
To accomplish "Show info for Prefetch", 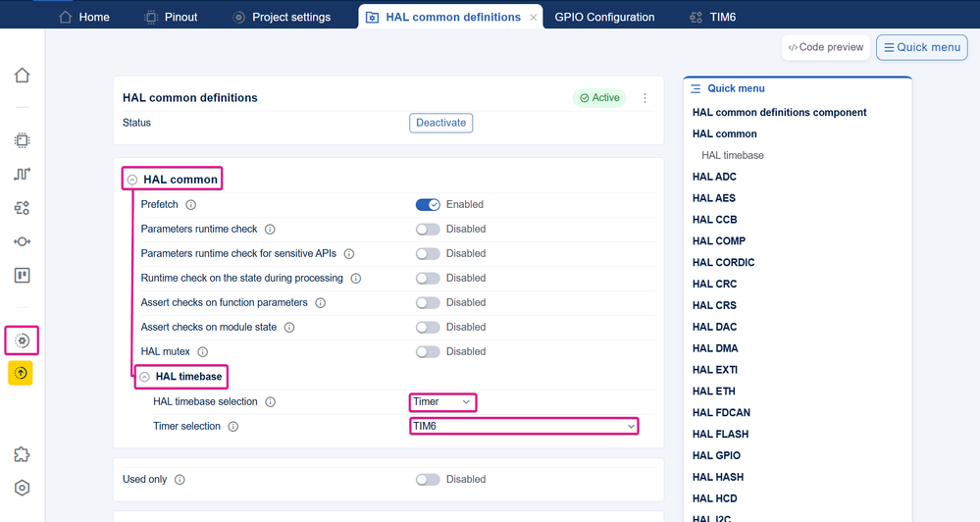I will (191, 205).
